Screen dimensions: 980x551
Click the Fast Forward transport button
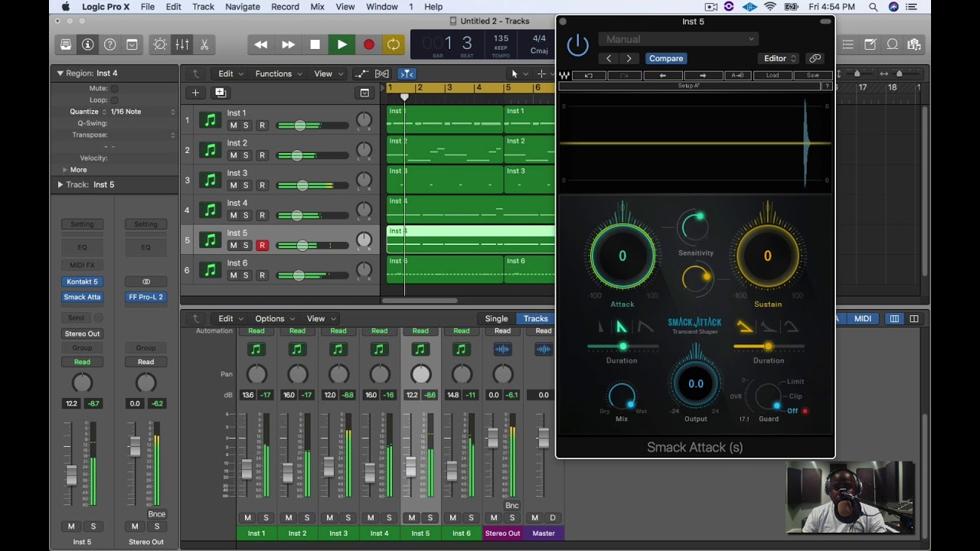[288, 45]
